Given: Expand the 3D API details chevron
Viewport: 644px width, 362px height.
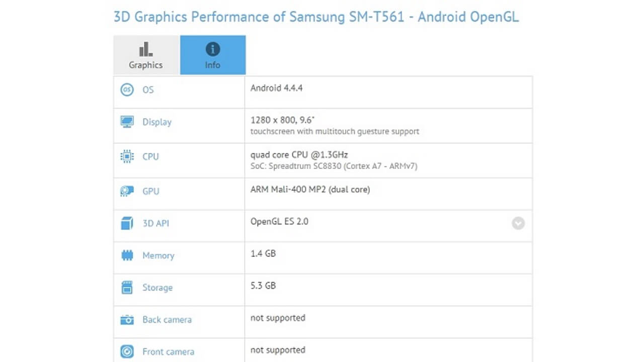Looking at the screenshot, I should [x=518, y=223].
